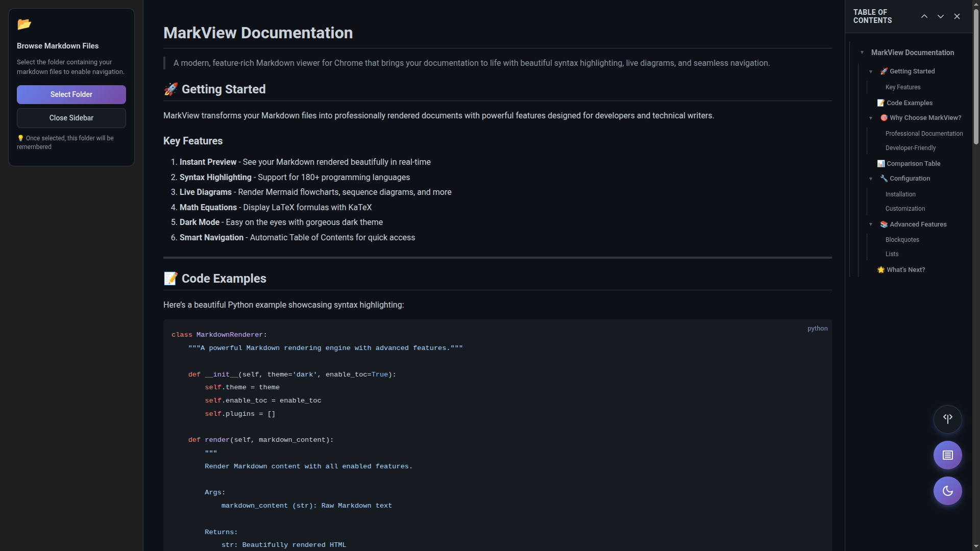980x551 pixels.
Task: Select Blockquotes under Advanced Features
Action: click(902, 239)
